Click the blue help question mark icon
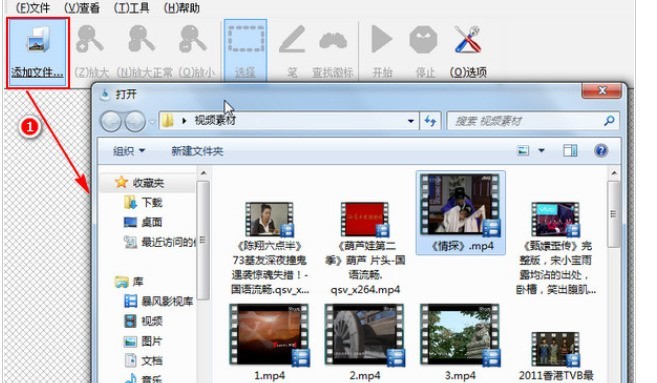 pos(601,150)
